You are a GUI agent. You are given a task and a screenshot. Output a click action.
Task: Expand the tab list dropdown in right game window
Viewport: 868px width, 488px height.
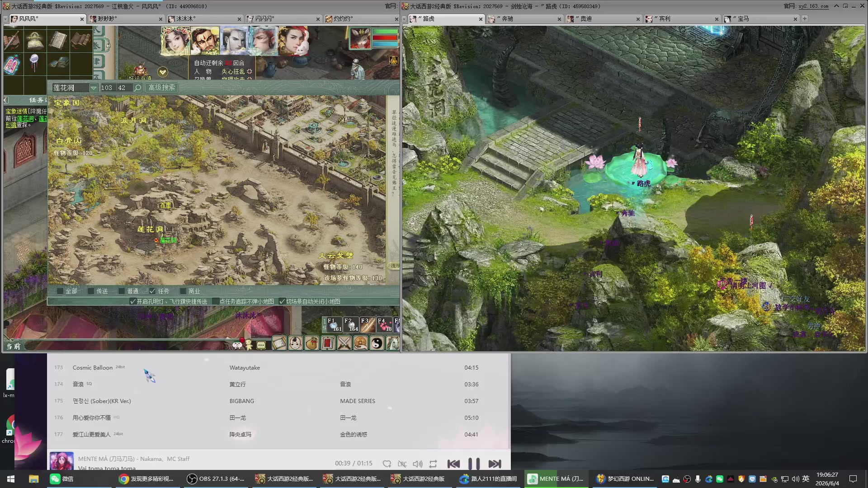405,19
